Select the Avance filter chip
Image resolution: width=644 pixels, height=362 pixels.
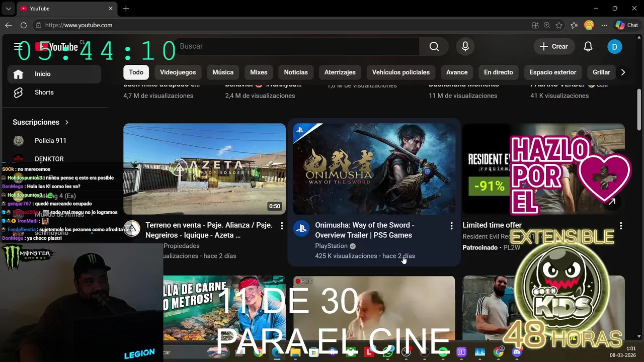(457, 72)
